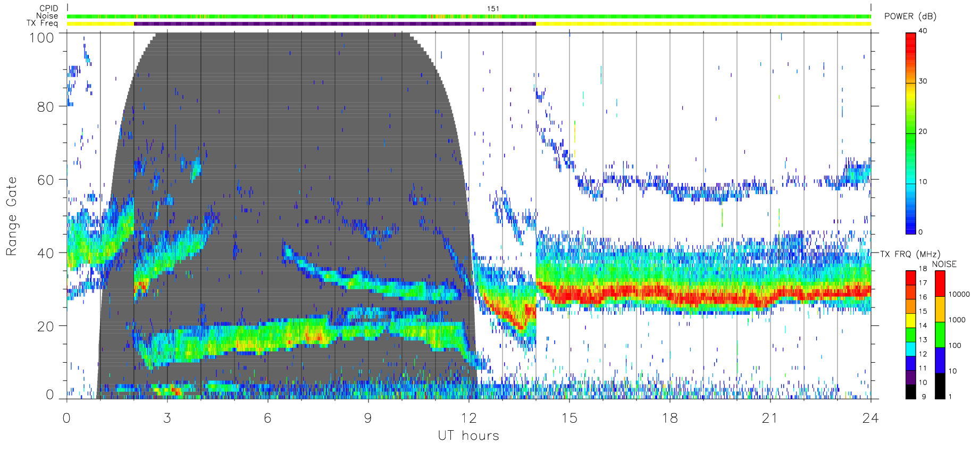Click the TX FRQ legend value "14"
Viewport: 980px width, 452px height.
pyautogui.click(x=923, y=325)
